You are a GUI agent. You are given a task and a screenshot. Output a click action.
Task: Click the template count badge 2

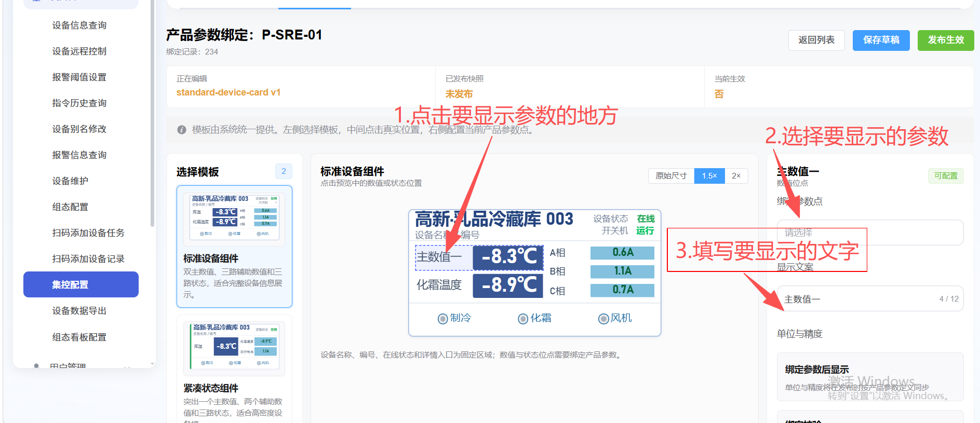(x=284, y=171)
